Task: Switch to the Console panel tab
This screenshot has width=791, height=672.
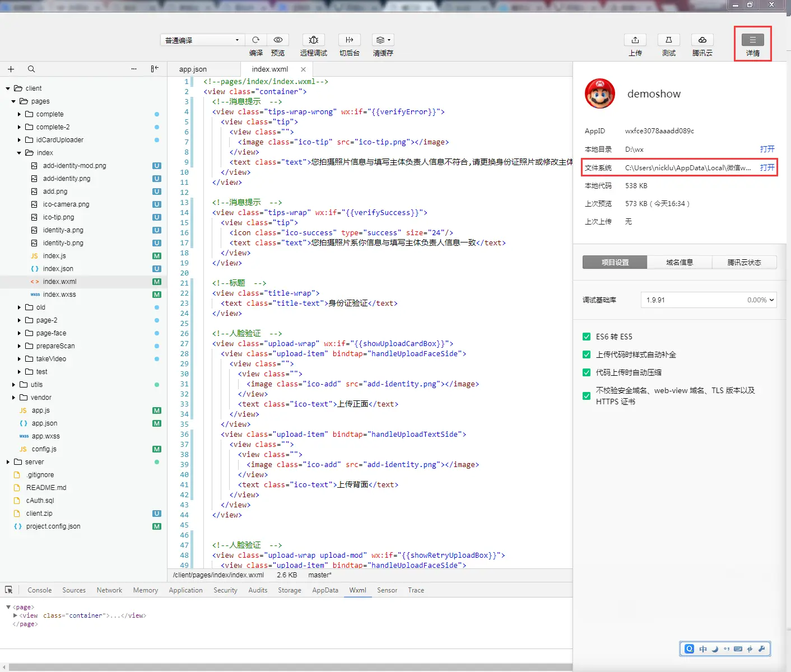Action: 39,590
